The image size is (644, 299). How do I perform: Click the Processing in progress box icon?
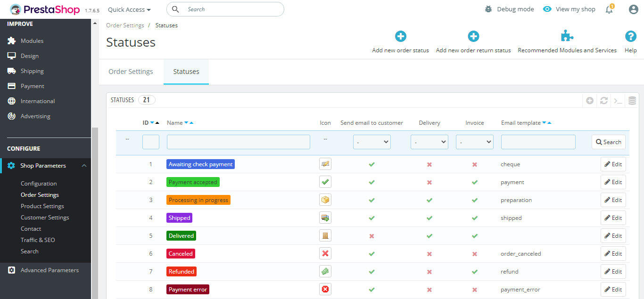coord(325,200)
